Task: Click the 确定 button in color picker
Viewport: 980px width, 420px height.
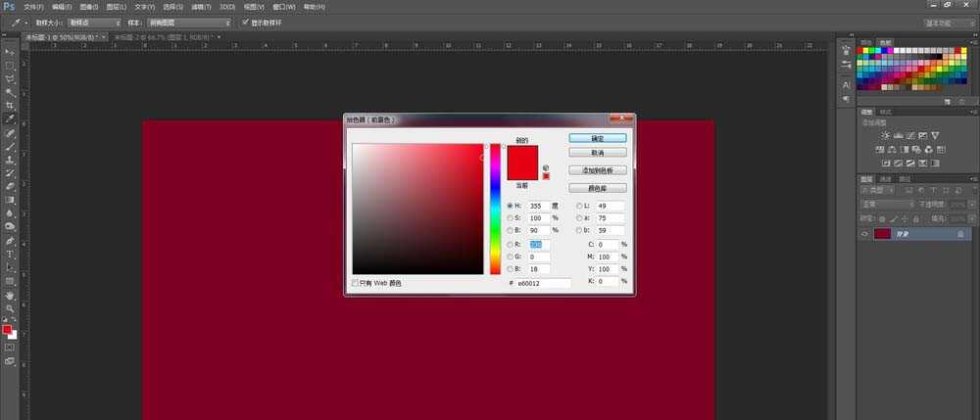Action: pos(597,139)
